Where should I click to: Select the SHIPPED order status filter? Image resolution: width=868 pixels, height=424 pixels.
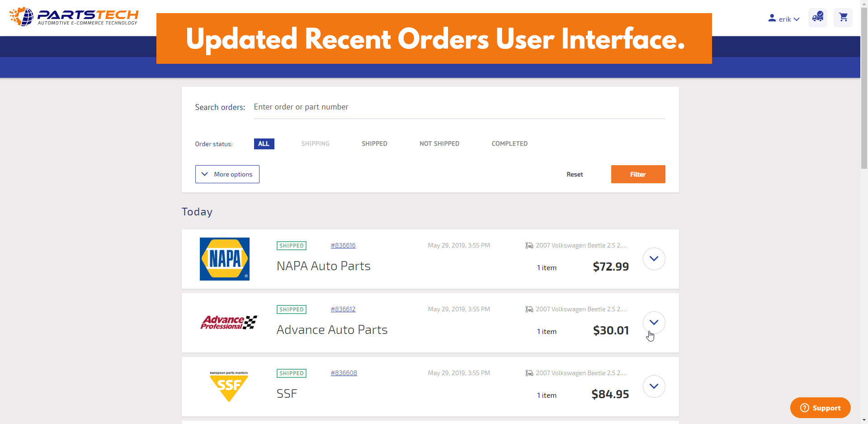(x=374, y=144)
